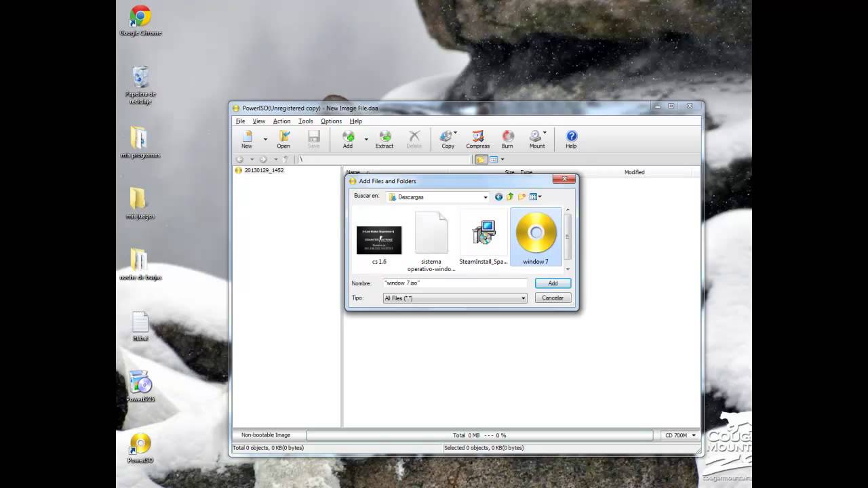This screenshot has height=488, width=868.
Task: Open the blank text file on the desktop
Action: (x=140, y=326)
